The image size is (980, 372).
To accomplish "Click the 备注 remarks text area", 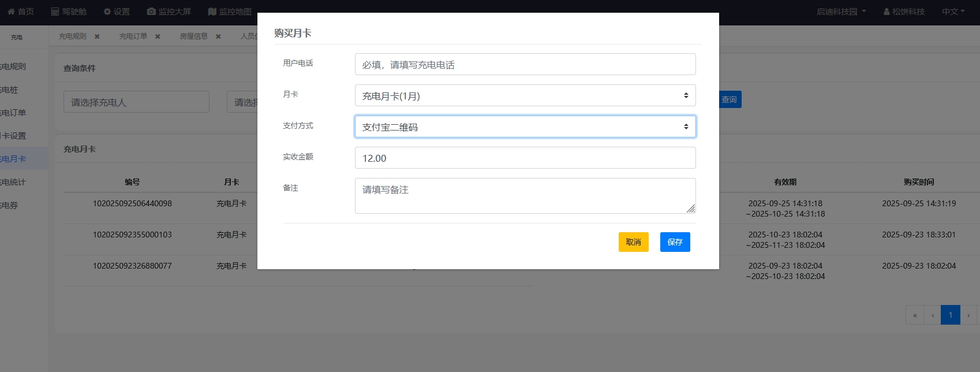I will 525,196.
